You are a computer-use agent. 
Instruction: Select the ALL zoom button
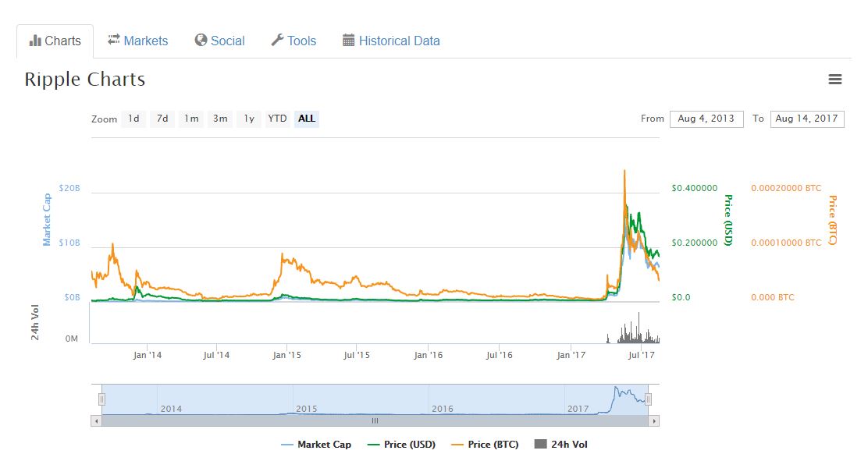[307, 119]
